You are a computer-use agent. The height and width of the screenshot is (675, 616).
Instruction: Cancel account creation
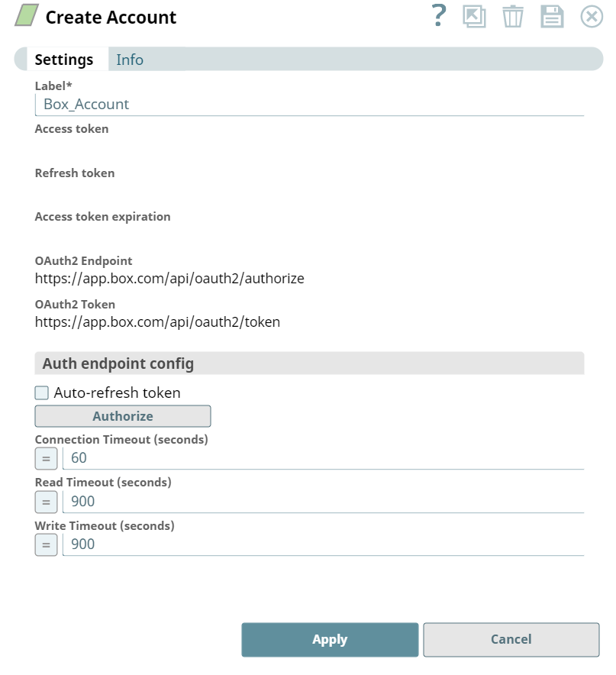tap(511, 640)
